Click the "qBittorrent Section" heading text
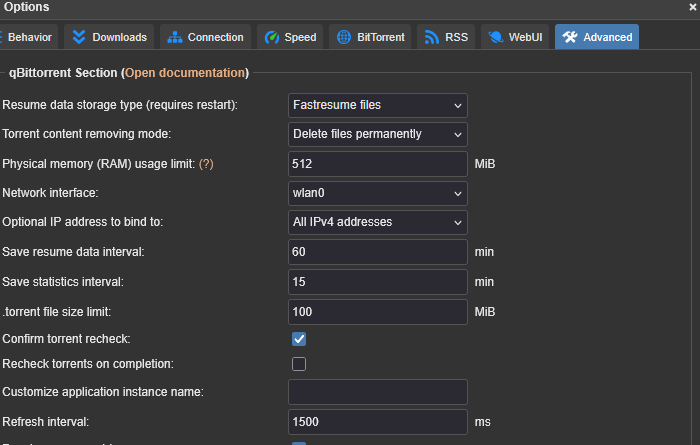 tap(63, 73)
